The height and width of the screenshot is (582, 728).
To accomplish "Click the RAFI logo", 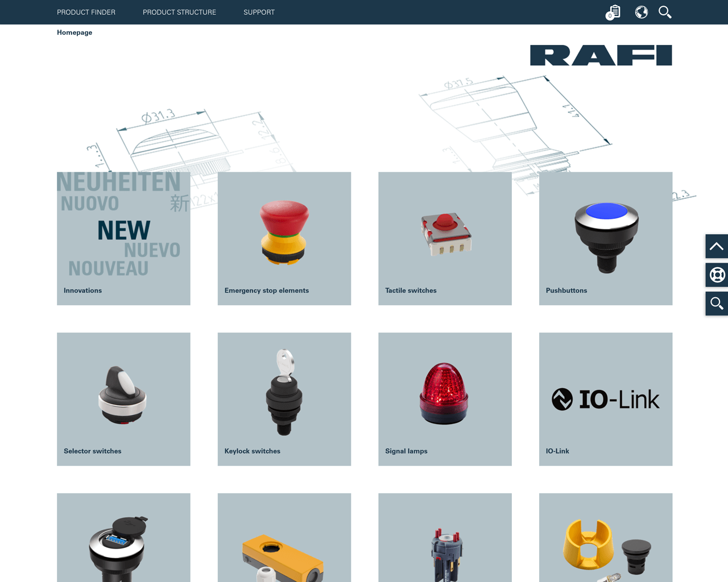I will (601, 55).
